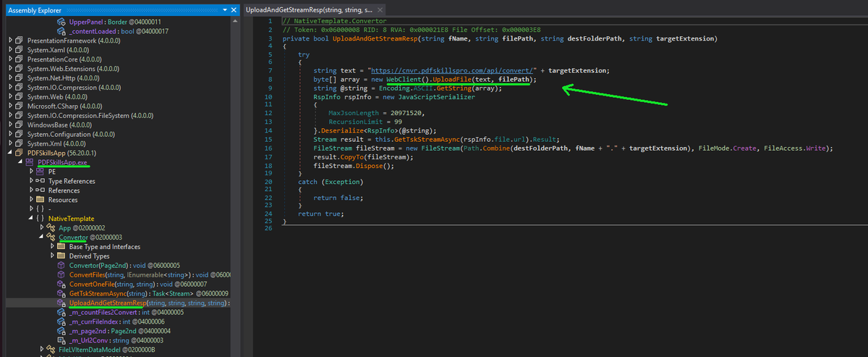The width and height of the screenshot is (868, 357).
Task: Expand the FileLVItemDataModel class
Action: pos(42,349)
